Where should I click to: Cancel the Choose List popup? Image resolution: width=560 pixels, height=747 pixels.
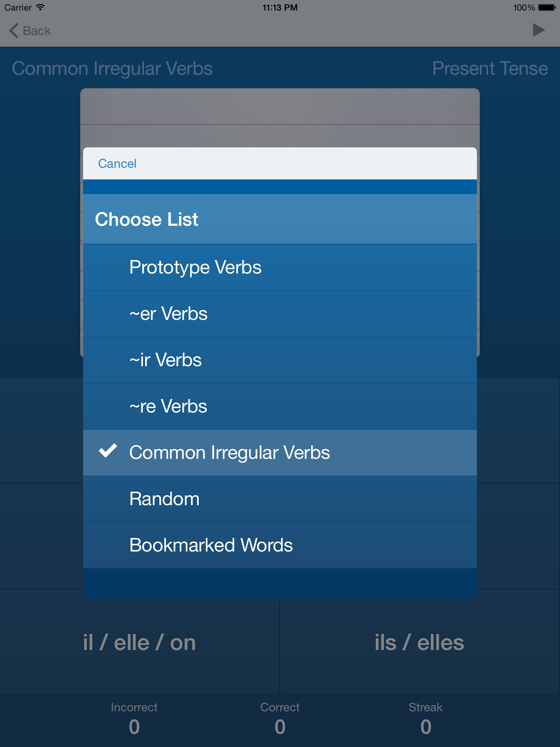click(x=117, y=164)
